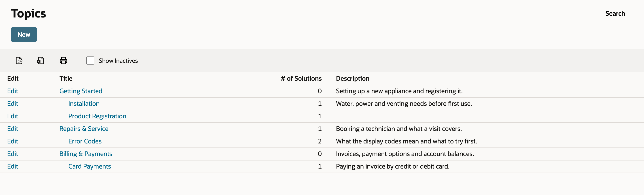Select description 'What the display codes mean and what to try first.'
Viewport: 644px width, 195px height.
[x=406, y=141]
